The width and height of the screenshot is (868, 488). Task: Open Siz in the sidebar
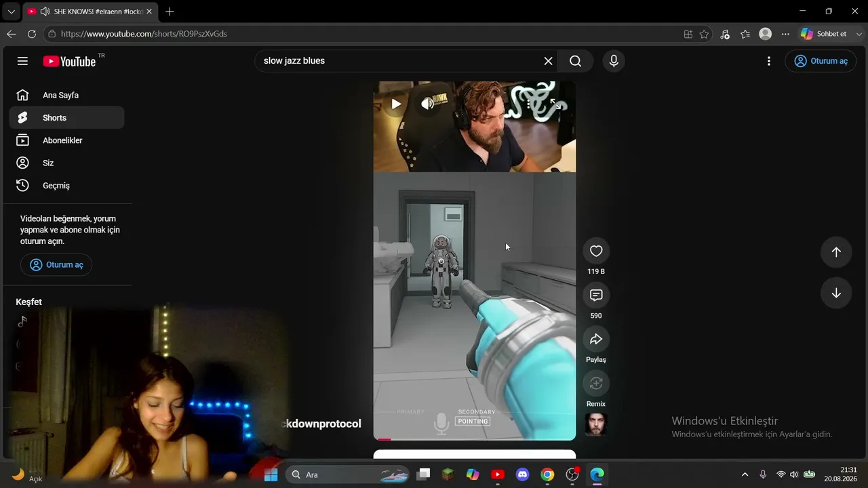(66, 163)
